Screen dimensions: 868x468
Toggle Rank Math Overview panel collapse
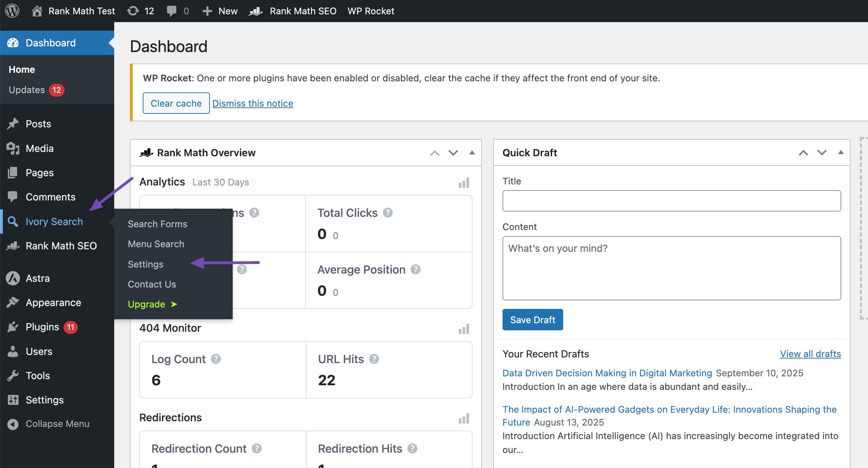472,153
